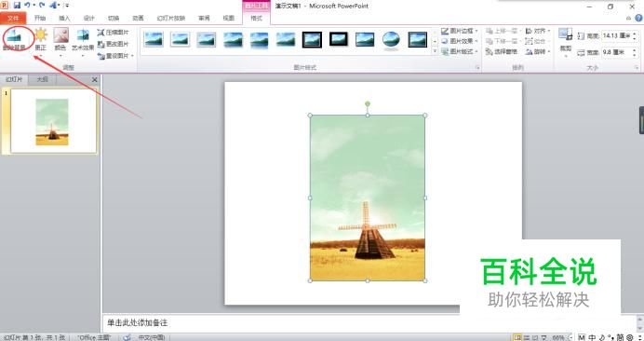Click the Undo arrow in Quick Access Toolbar
This screenshot has width=644, height=341.
(27, 6)
